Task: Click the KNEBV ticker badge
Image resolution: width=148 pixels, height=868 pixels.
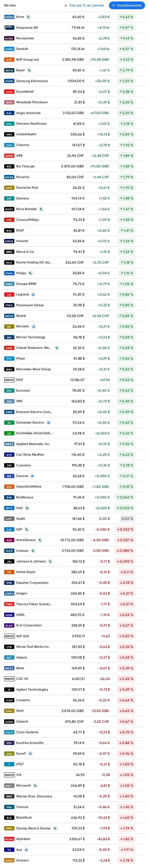Action: coord(9,17)
